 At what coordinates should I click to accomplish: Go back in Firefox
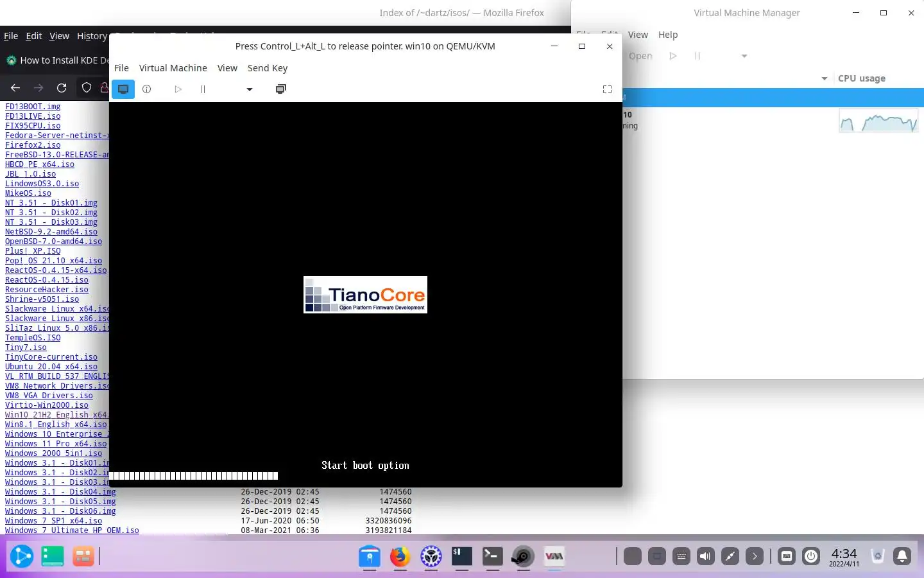(x=15, y=88)
